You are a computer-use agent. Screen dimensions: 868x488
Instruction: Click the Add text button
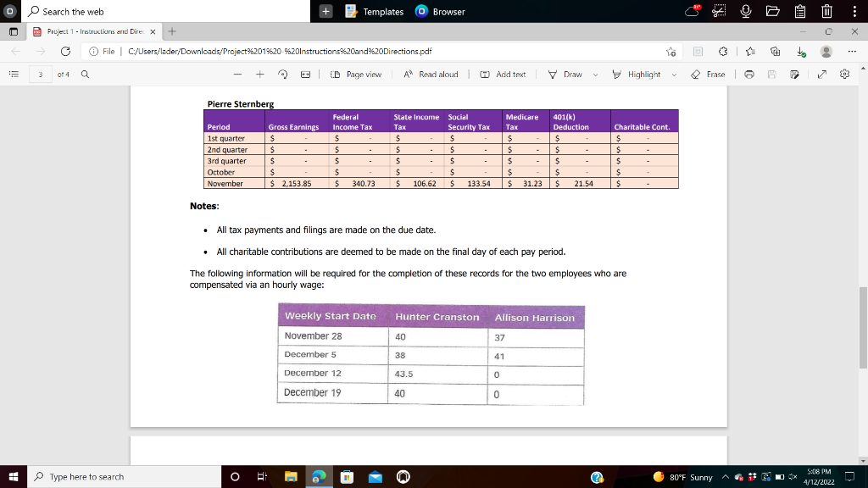point(503,75)
